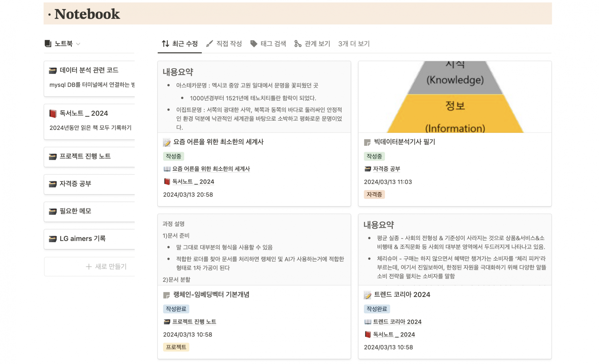Follow 독서노트 _ 2024 relation in 트렌드 코리아 card

394,334
